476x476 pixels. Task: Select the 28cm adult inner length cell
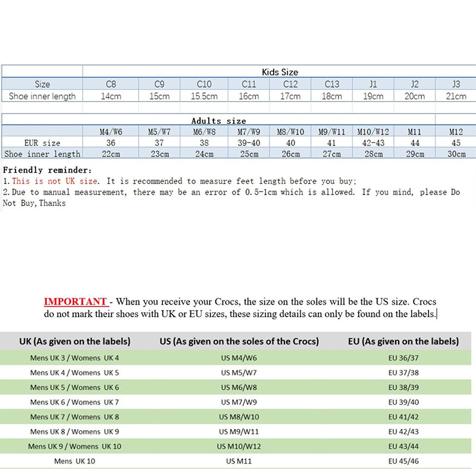pyautogui.click(x=373, y=154)
